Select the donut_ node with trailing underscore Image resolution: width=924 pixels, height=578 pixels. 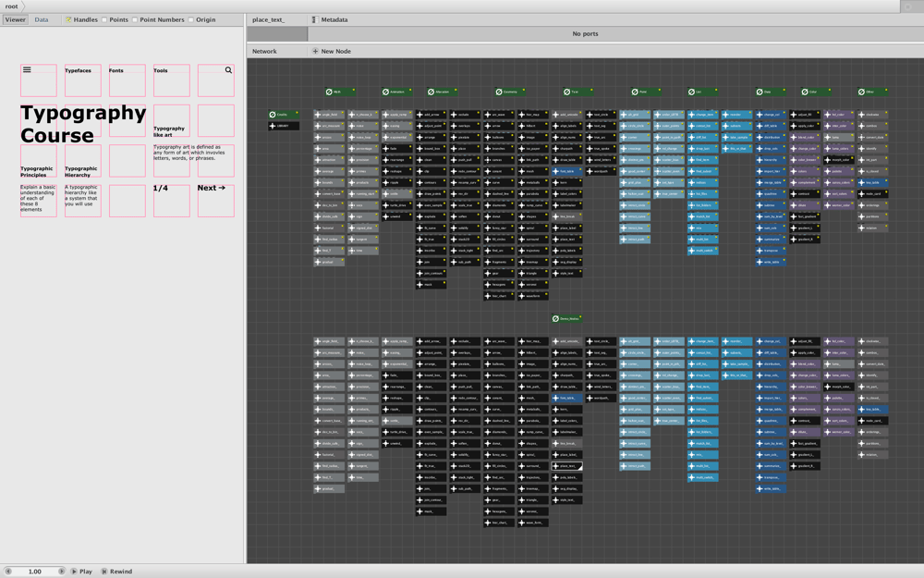(499, 444)
